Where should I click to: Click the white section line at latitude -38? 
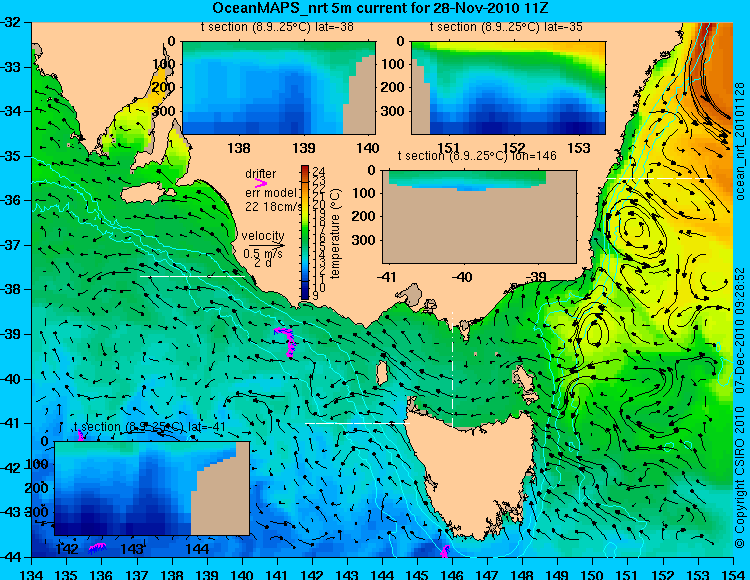(x=192, y=276)
